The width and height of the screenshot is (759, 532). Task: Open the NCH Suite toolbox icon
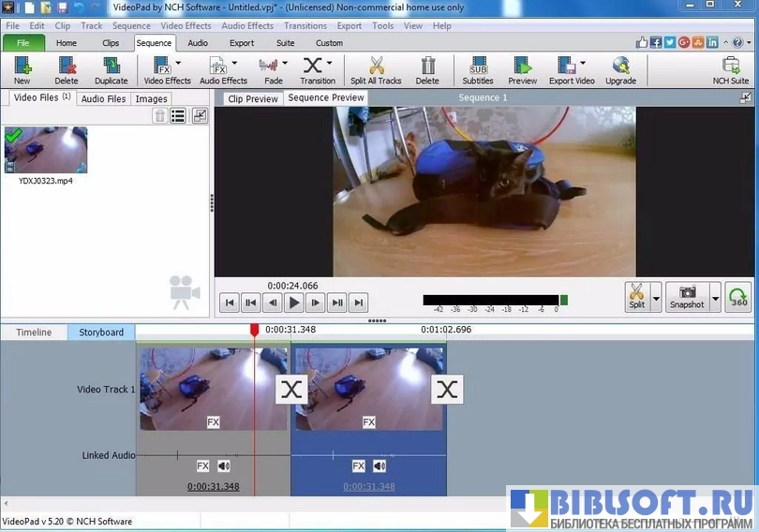[731, 66]
